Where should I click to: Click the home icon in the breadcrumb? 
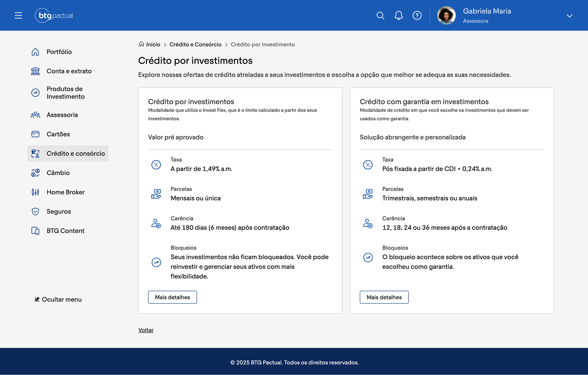[141, 44]
